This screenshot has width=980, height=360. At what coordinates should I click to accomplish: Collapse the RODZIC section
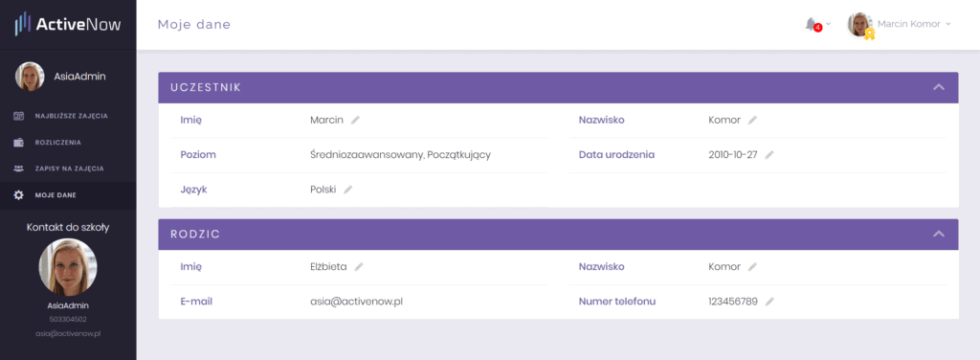point(938,234)
